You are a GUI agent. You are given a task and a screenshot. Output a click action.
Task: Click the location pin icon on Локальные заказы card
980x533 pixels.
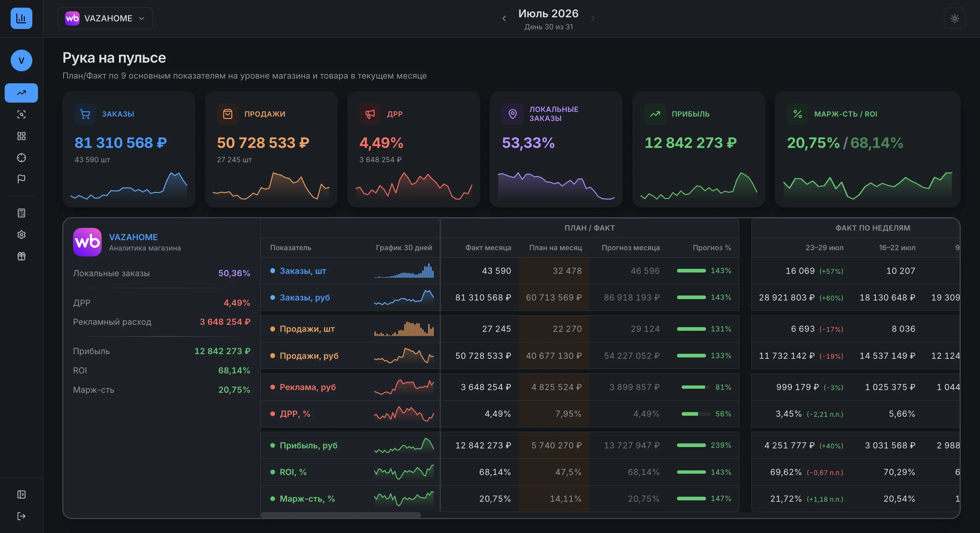point(512,114)
